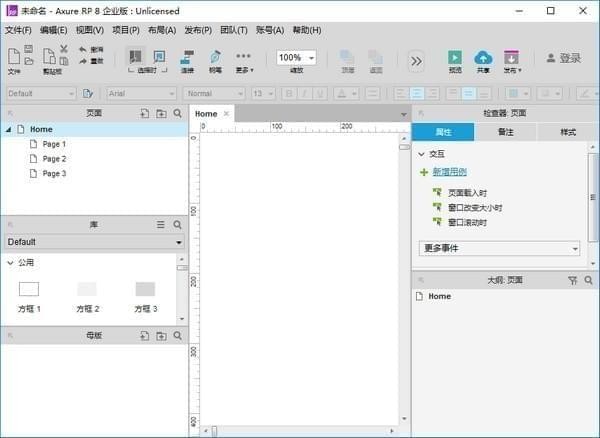
Task: Open the 文件(F) menu
Action: tap(18, 30)
